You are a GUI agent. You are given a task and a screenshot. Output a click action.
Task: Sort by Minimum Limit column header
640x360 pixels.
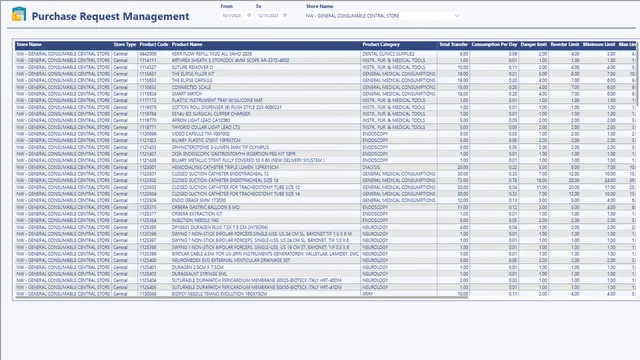point(599,44)
